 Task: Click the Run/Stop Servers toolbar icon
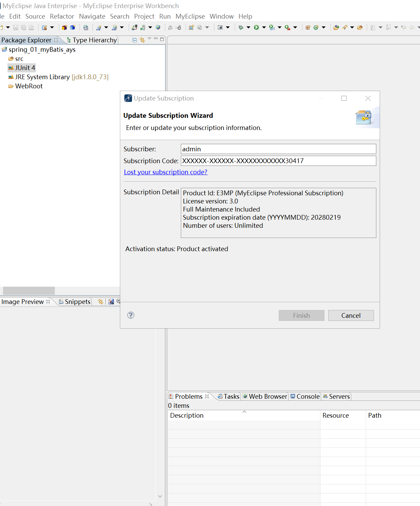pyautogui.click(x=143, y=27)
